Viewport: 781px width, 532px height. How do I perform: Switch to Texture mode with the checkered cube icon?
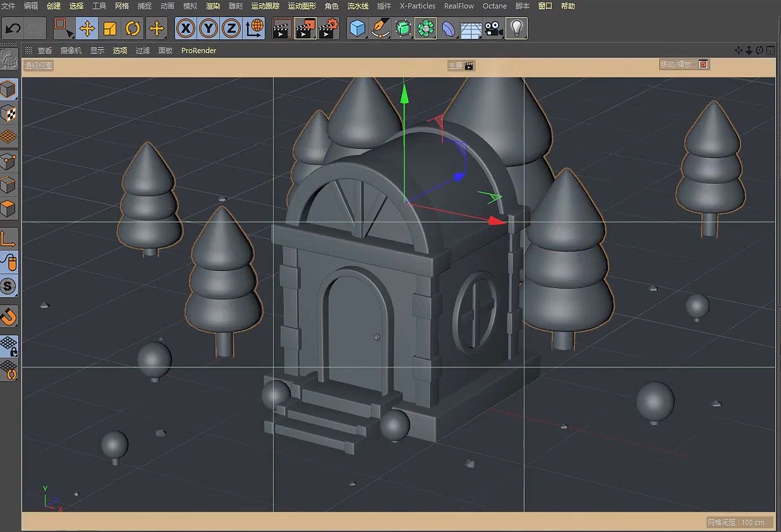(x=9, y=113)
